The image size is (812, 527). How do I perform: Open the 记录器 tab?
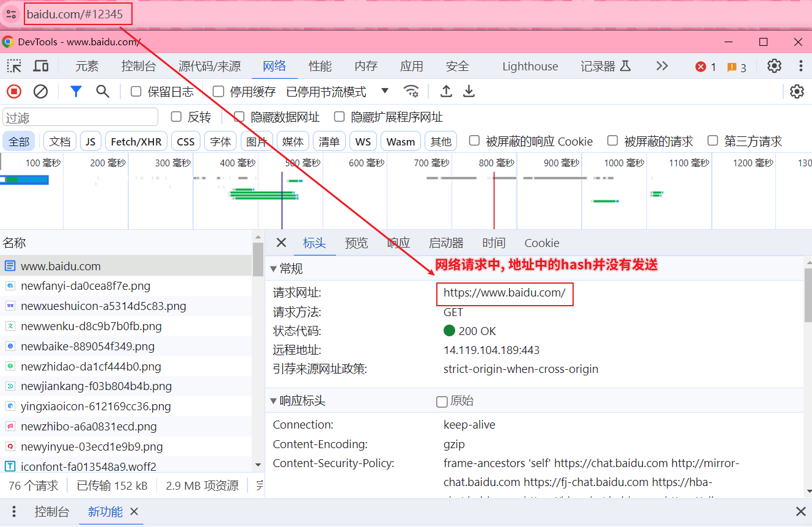click(605, 66)
